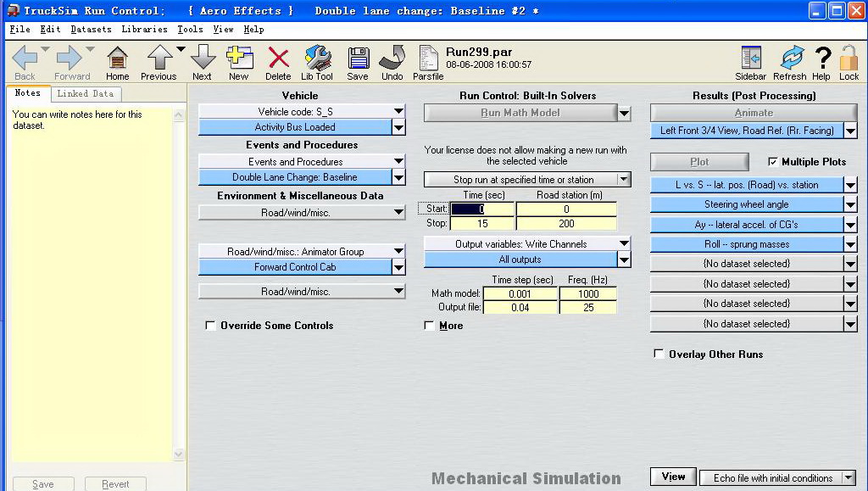Open Double Lane Change: Baseline dropdown arrow
This screenshot has width=868, height=491.
[x=398, y=178]
